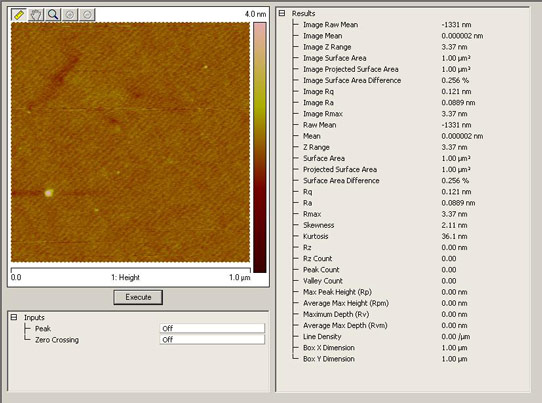Select the Box Y Dimension row
542x403 pixels.
pyautogui.click(x=385, y=359)
